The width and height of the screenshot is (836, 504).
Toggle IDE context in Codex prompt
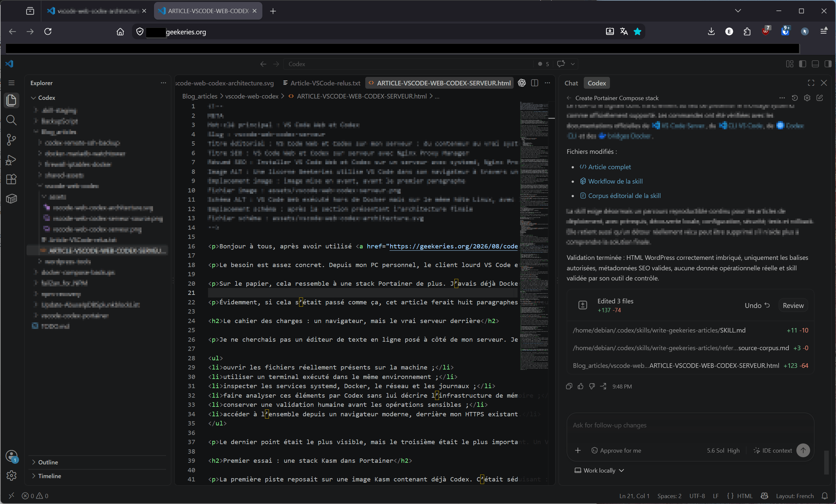click(772, 450)
